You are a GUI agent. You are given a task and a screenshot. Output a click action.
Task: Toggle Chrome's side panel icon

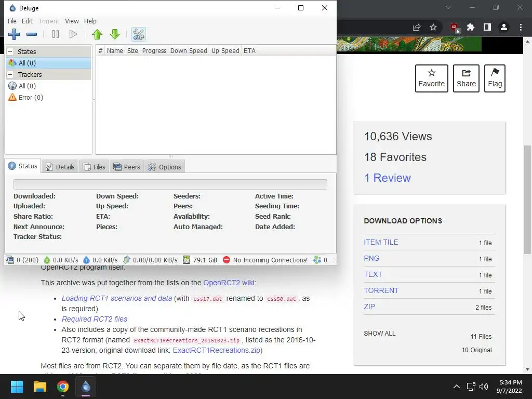487,27
